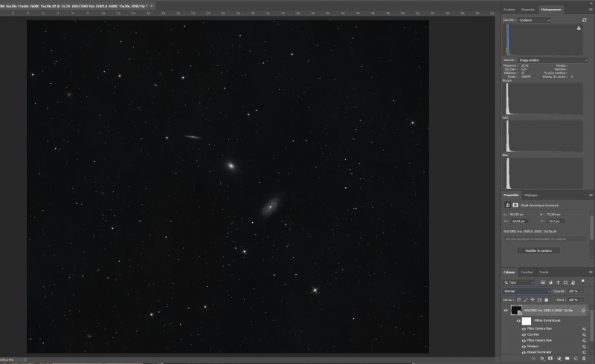Click the Fond fill value field
This screenshot has width=595, height=364.
(x=573, y=299)
